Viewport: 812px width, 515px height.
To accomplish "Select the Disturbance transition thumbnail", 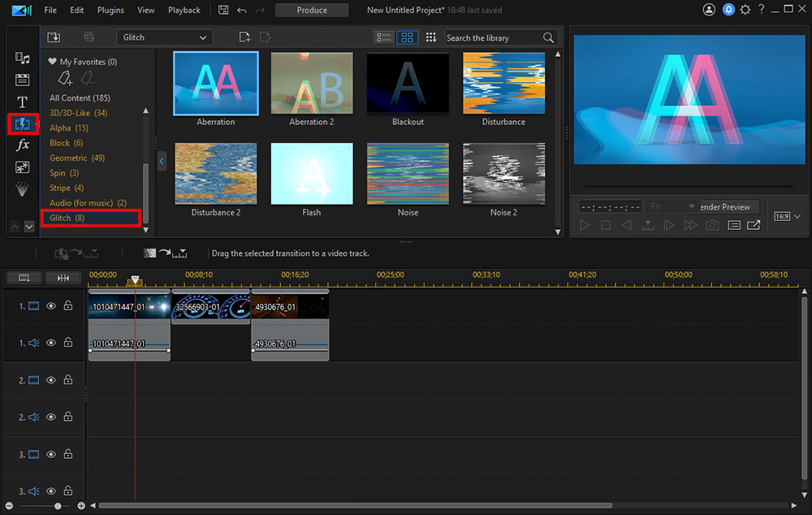I will point(503,83).
